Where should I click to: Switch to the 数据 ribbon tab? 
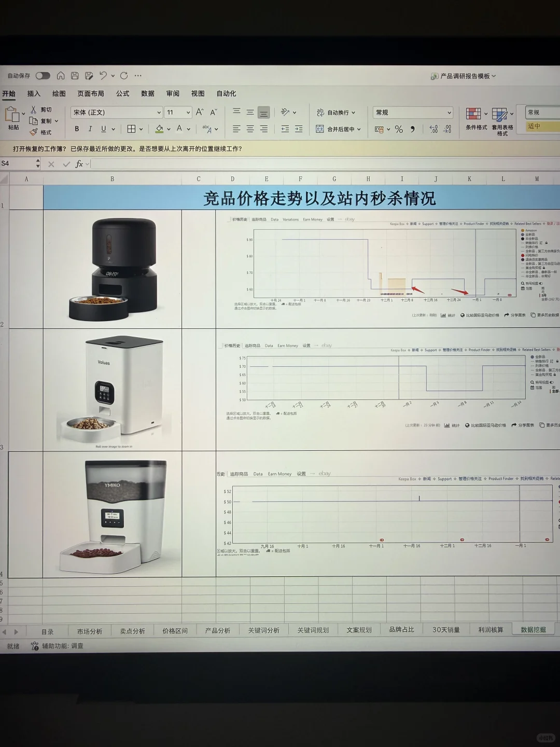(x=148, y=94)
